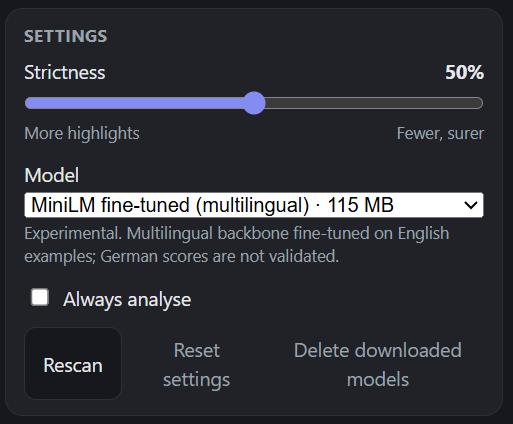Screen dimensions: 513x424
Task: Click the Experimental model description text
Action: coord(237,245)
